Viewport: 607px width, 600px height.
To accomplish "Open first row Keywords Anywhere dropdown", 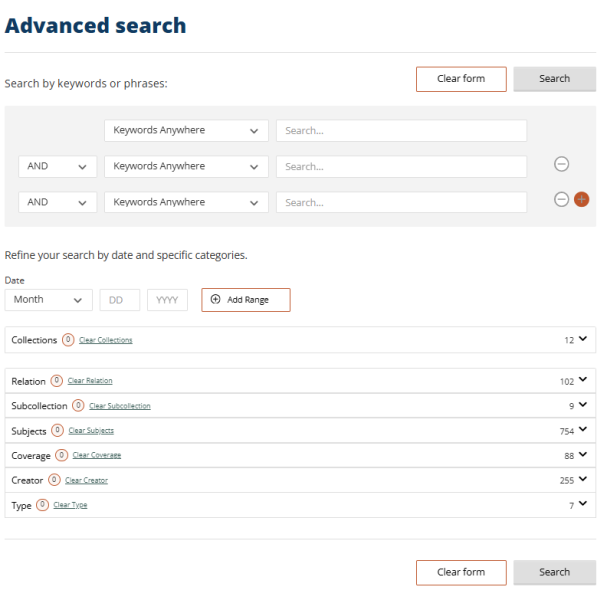I will [x=186, y=130].
